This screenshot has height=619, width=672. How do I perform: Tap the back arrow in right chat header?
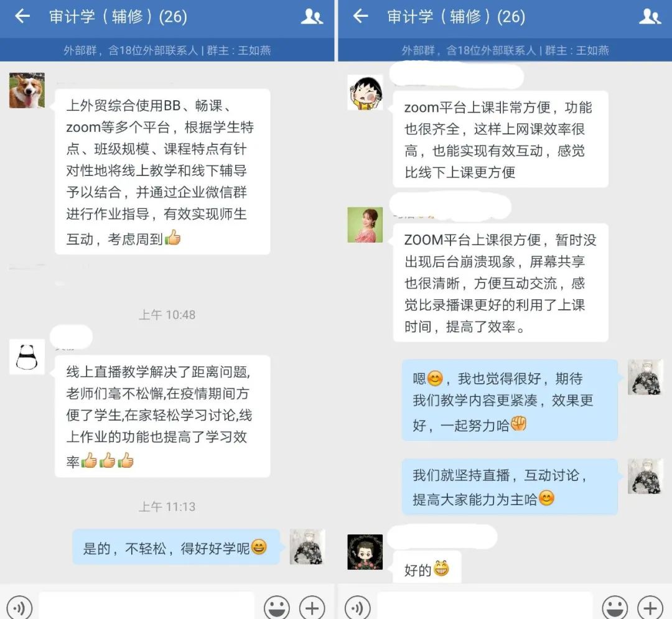pos(360,16)
